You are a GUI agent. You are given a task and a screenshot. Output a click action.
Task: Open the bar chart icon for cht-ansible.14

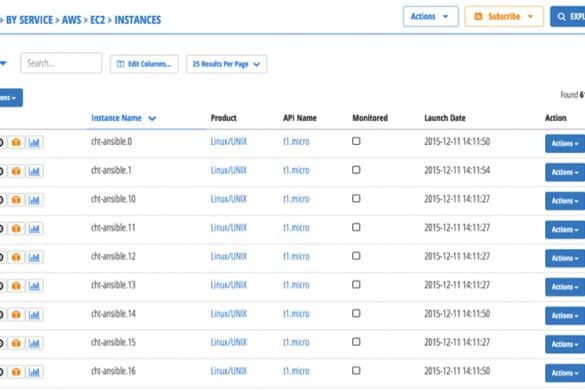pos(34,315)
